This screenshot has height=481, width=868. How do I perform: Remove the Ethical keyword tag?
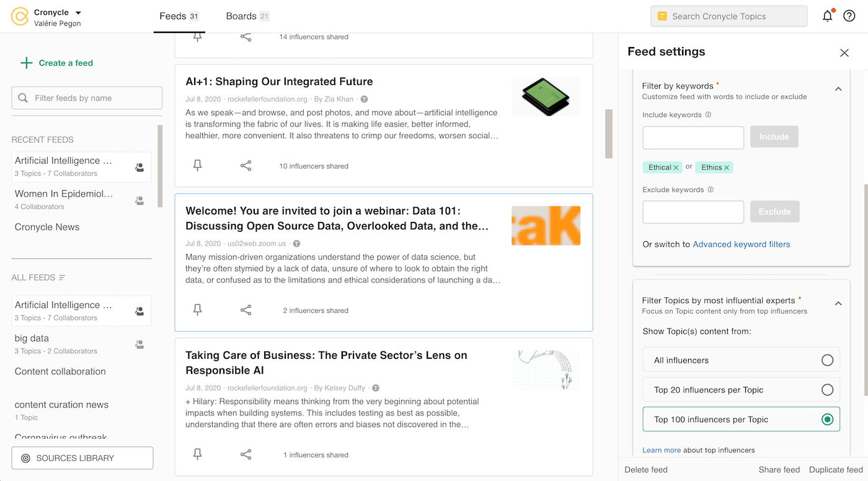point(676,167)
